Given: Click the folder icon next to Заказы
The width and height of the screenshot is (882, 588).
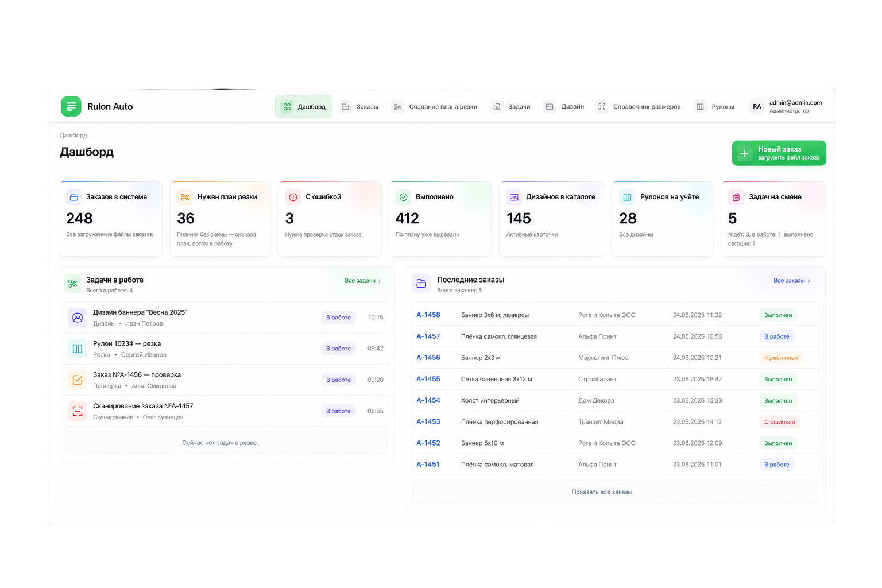Looking at the screenshot, I should click(x=345, y=107).
